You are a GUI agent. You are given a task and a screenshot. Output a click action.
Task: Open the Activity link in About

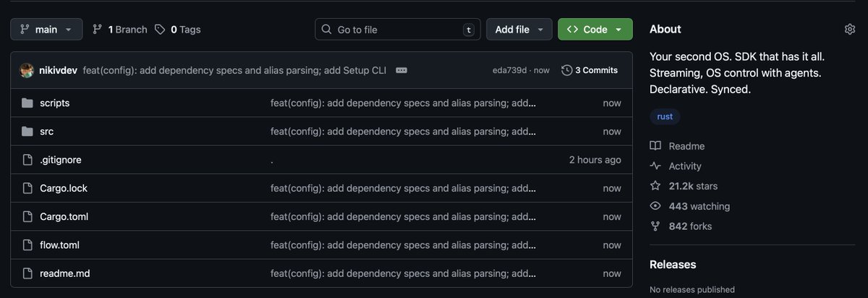685,166
